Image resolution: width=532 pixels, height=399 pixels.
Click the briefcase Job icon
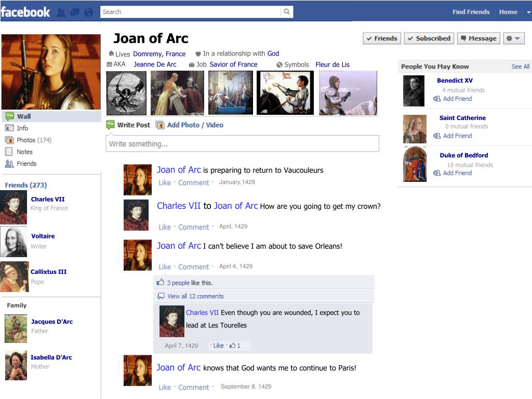191,64
